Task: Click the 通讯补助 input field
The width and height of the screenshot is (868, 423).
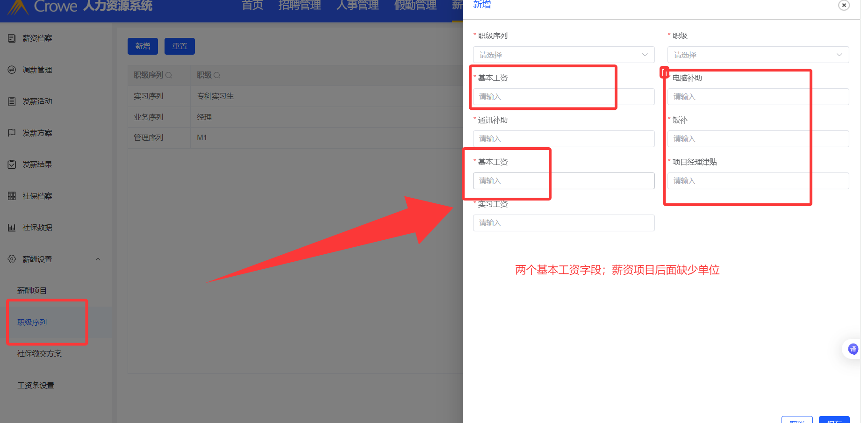Action: tap(564, 139)
